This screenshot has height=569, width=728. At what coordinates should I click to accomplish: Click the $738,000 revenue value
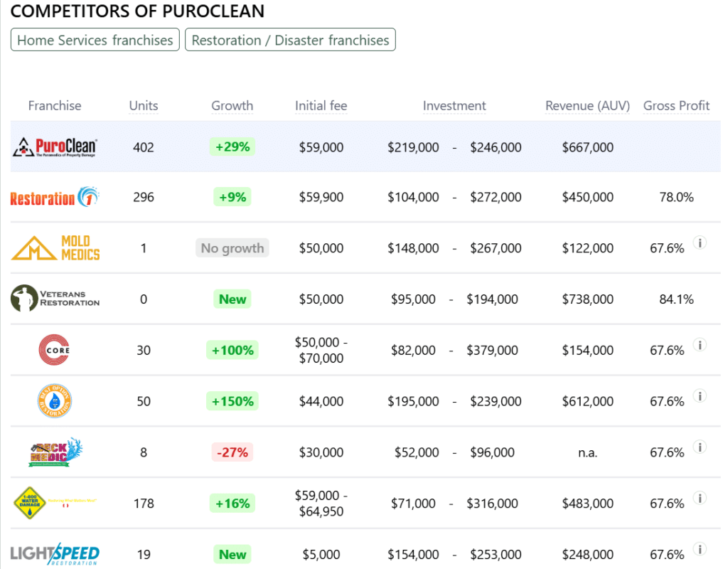pos(587,299)
